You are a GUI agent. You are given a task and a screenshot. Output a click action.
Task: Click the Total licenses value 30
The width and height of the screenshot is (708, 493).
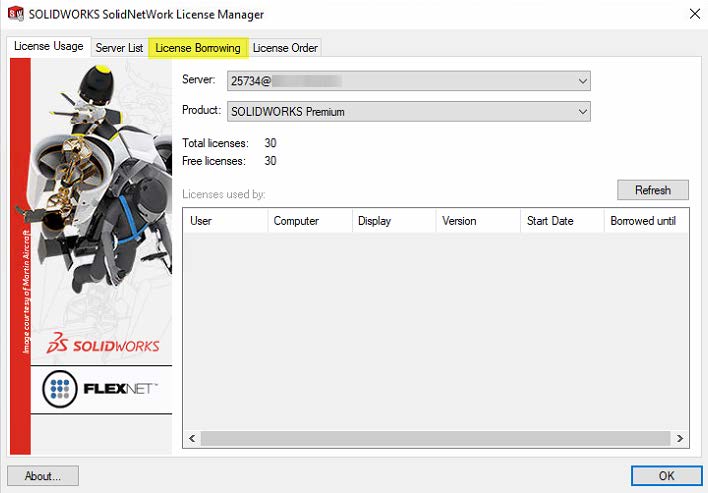coord(270,143)
